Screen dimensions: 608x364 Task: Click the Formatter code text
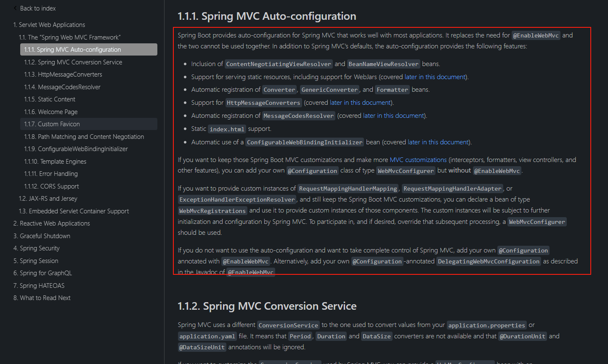[392, 90]
